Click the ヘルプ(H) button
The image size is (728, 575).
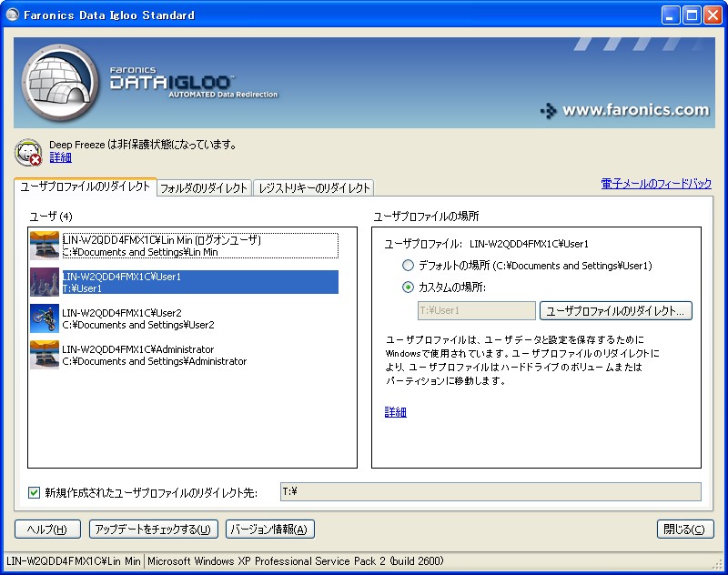[x=47, y=530]
